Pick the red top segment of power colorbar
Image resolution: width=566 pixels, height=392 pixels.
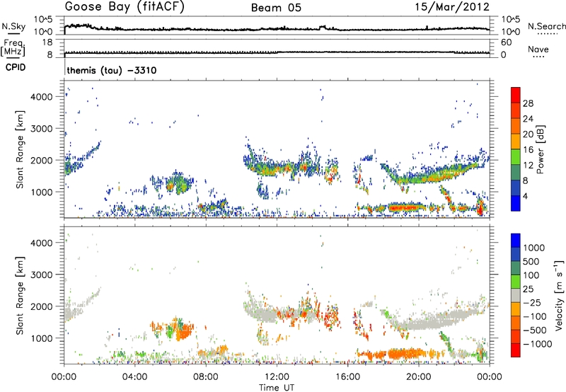(x=516, y=96)
